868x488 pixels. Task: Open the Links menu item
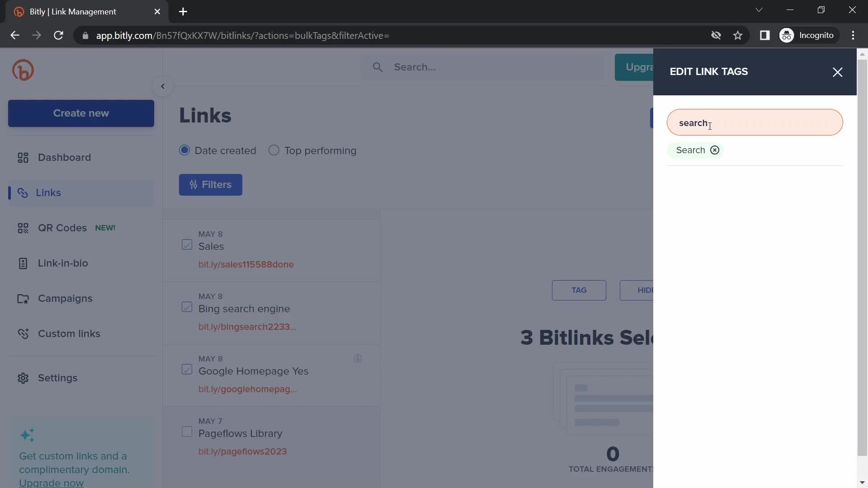[x=47, y=193]
